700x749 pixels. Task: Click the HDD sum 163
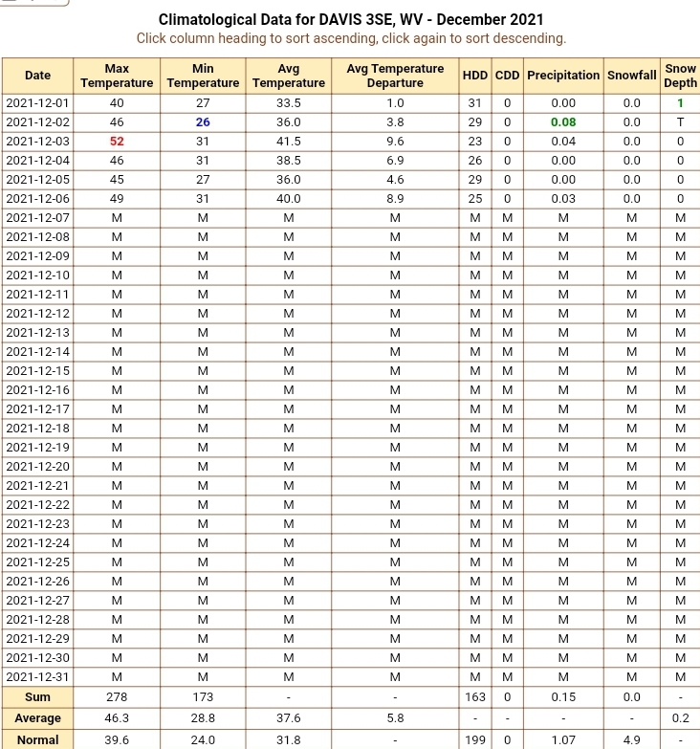(x=475, y=697)
